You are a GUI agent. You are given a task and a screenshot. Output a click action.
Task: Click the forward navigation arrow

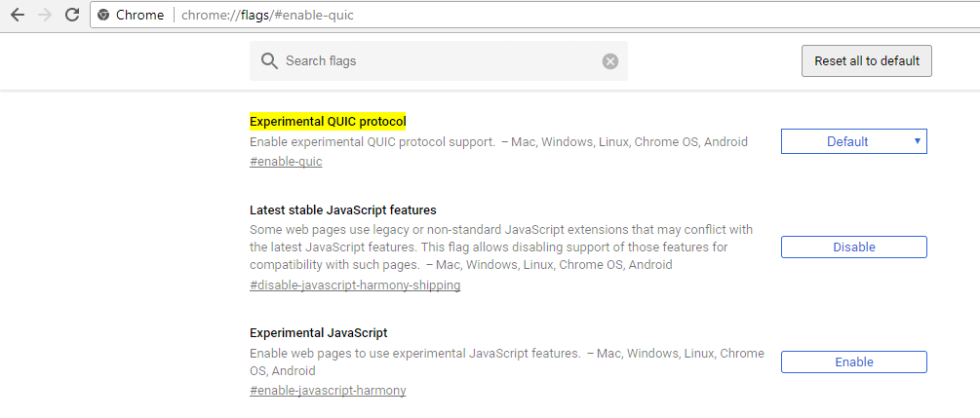pyautogui.click(x=44, y=15)
